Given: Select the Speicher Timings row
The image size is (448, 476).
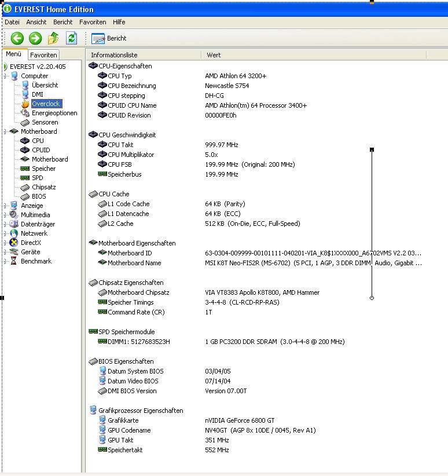Looking at the screenshot, I should click(x=189, y=302).
